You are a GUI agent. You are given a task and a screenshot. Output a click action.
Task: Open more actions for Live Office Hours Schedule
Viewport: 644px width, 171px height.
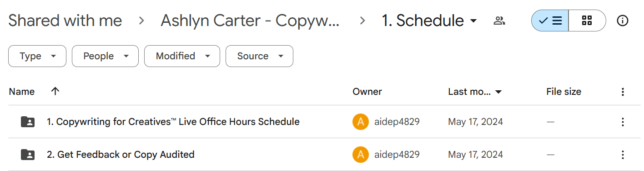(623, 122)
